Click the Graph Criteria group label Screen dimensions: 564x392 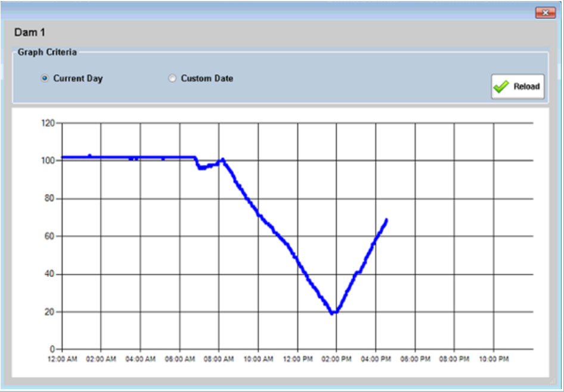coord(47,52)
